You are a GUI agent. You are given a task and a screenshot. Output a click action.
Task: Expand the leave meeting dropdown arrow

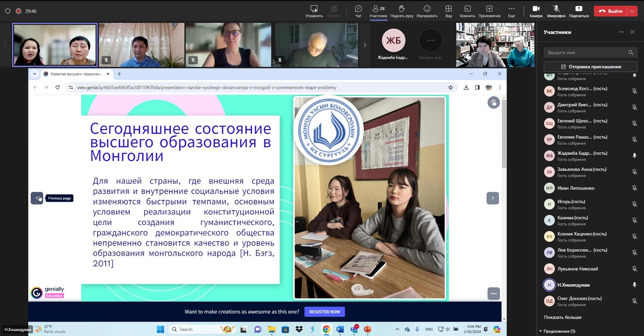coord(633,11)
